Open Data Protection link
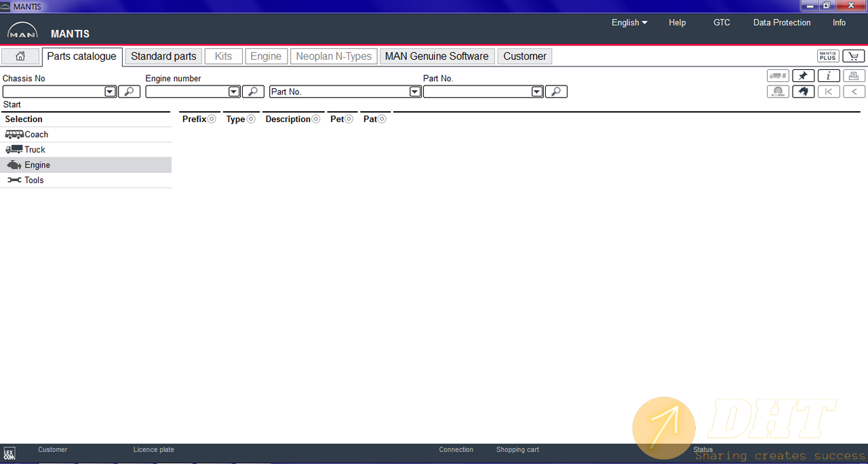Viewport: 868px width, 464px height. [782, 22]
